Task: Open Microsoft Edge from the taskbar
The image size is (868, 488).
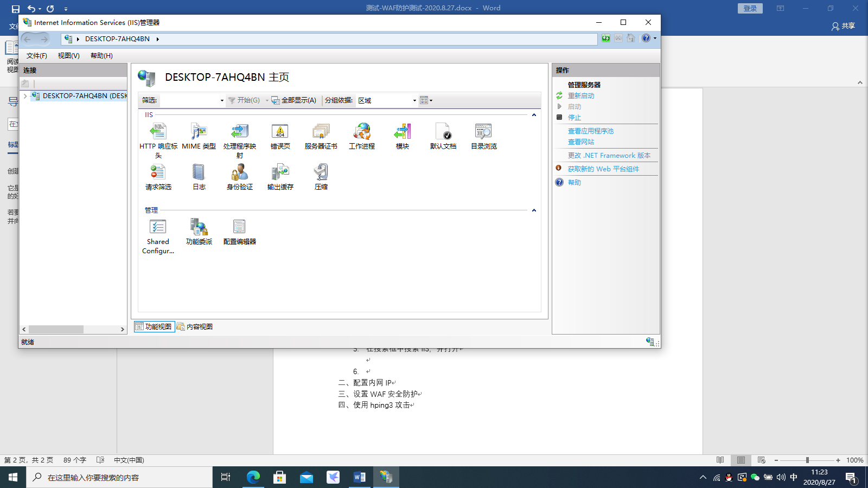Action: (x=253, y=477)
